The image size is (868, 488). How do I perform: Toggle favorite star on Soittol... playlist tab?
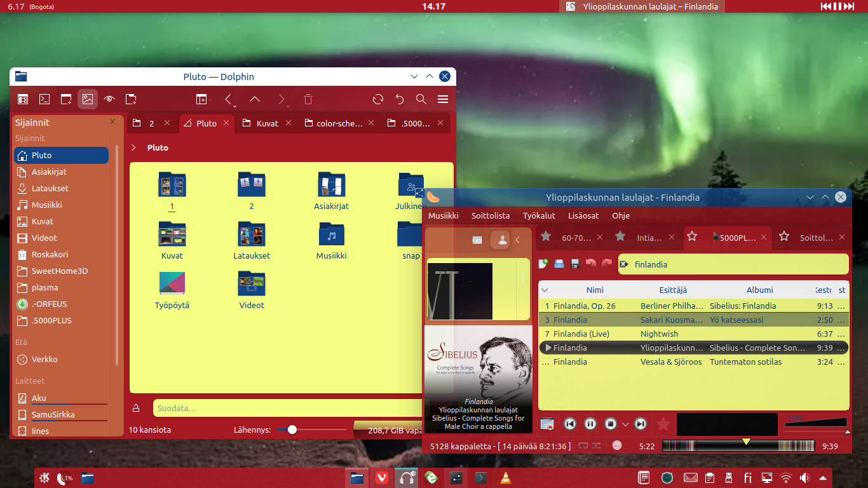784,236
